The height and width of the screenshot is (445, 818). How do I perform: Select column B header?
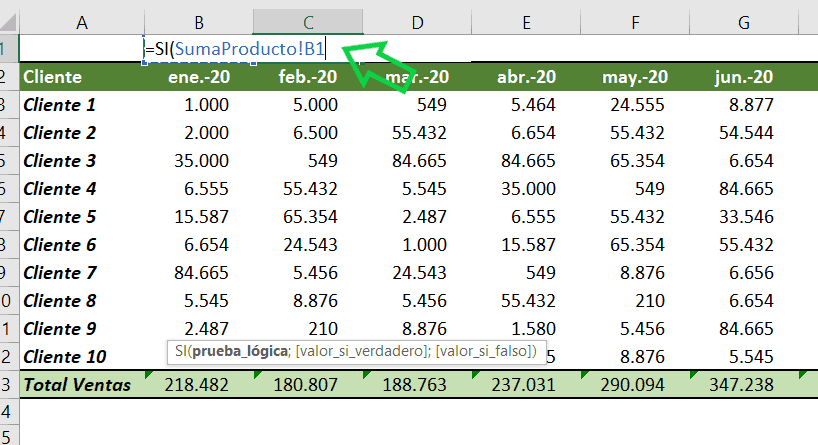click(x=199, y=22)
